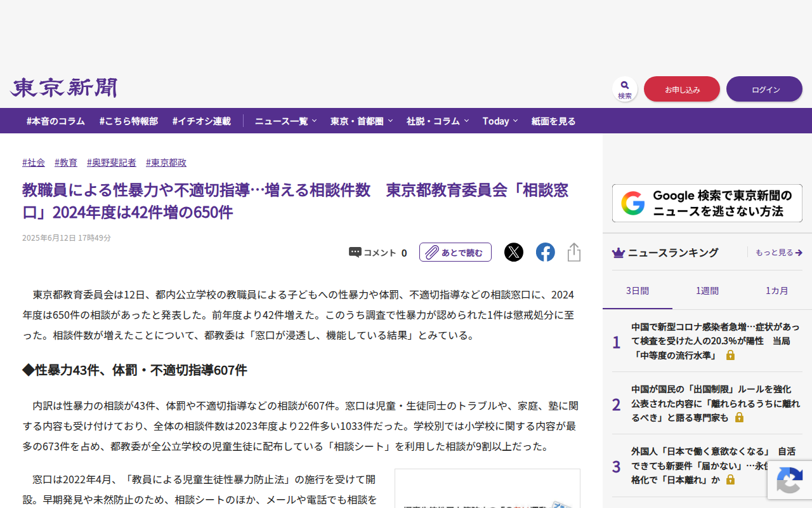Click the comment count 0

pyautogui.click(x=404, y=253)
